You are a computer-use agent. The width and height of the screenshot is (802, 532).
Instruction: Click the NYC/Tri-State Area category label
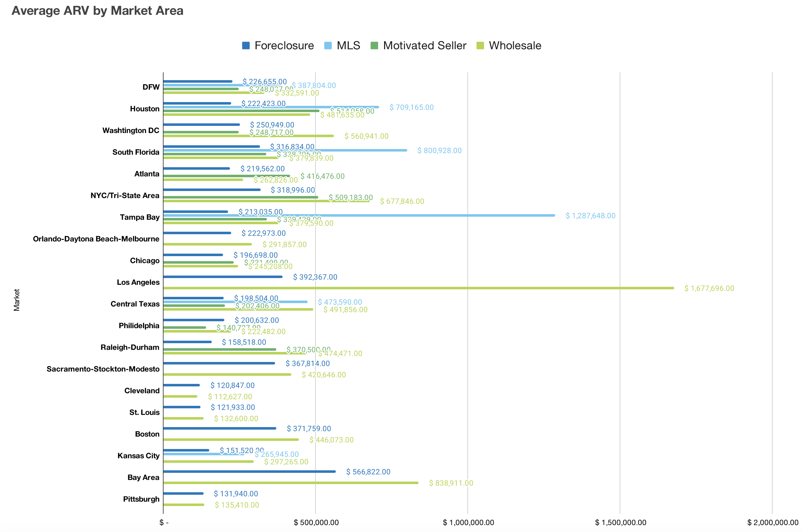point(125,195)
